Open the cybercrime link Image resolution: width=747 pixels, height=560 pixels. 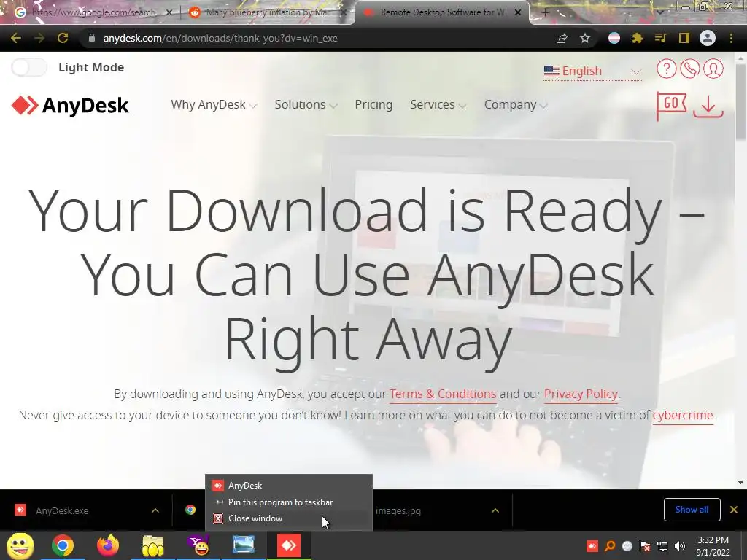point(683,415)
